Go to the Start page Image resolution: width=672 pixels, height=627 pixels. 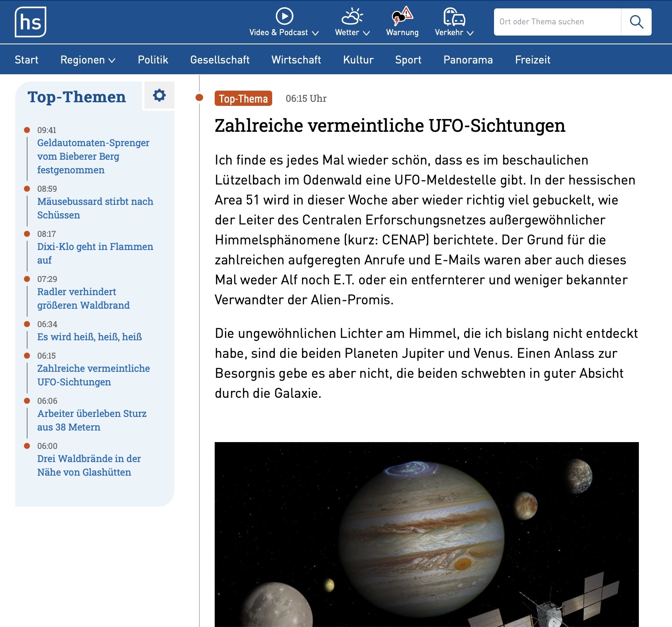26,60
